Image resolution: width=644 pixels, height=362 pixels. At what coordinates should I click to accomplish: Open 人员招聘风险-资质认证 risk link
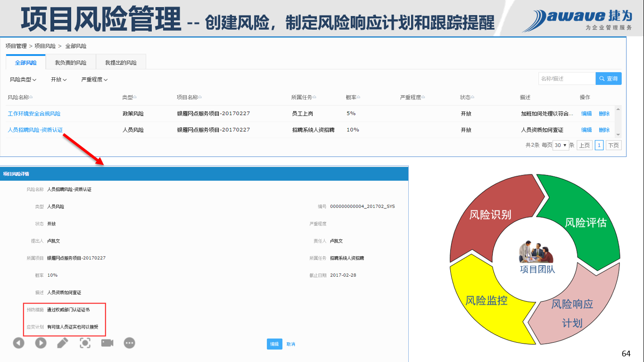point(35,130)
